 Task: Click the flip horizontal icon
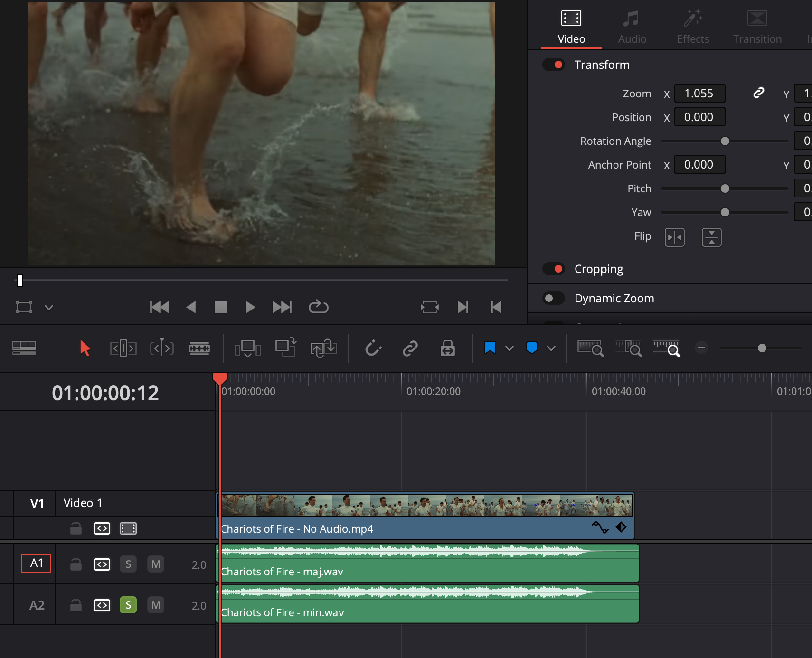coord(674,237)
